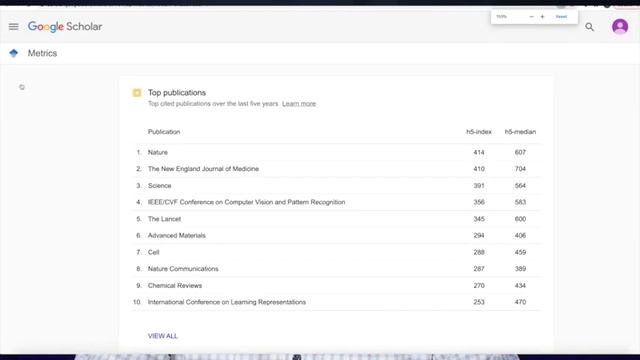
Task: Click h5-index 410 for New England Journal
Action: (479, 169)
